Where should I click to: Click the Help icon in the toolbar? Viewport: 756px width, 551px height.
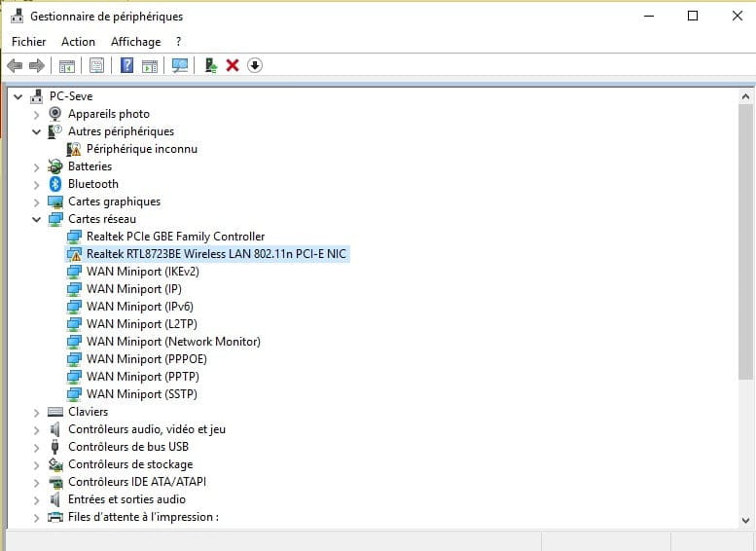(x=126, y=65)
